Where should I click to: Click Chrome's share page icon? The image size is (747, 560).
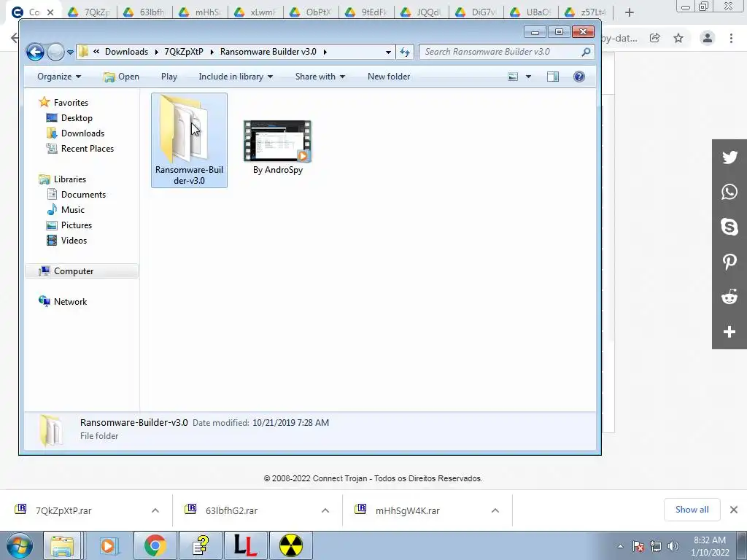(655, 38)
